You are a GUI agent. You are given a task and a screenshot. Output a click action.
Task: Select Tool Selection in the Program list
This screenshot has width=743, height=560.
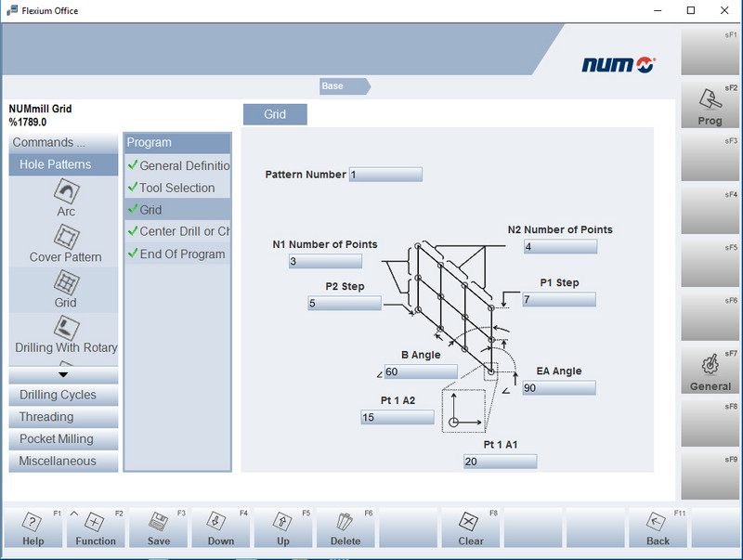pos(176,188)
